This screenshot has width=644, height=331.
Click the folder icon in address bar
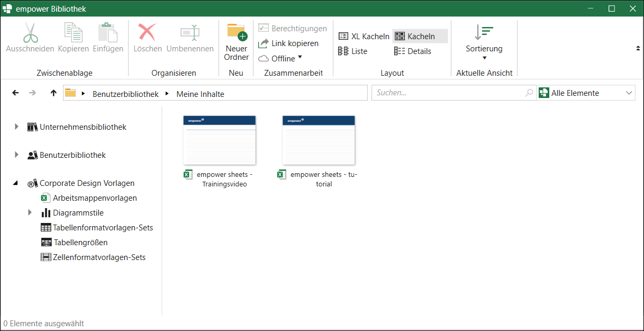point(70,93)
